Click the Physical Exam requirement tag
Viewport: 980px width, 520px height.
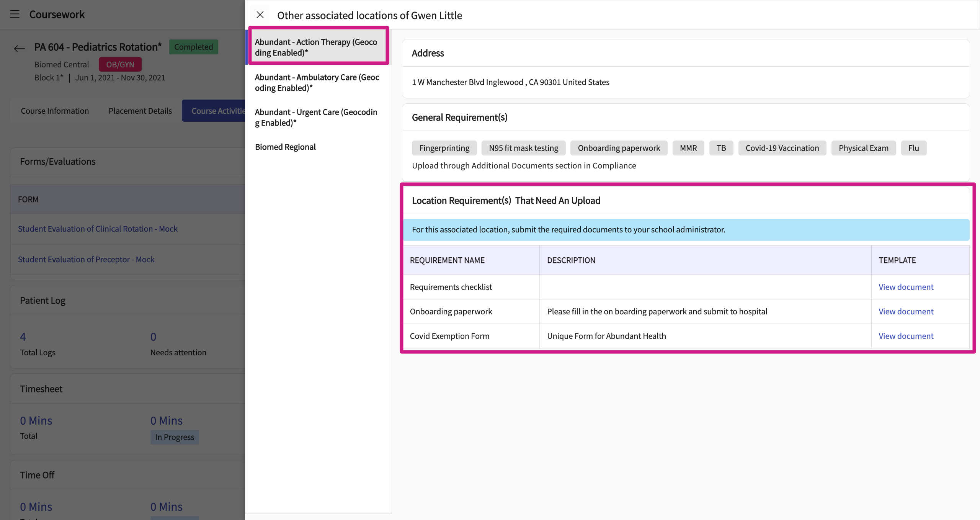863,148
